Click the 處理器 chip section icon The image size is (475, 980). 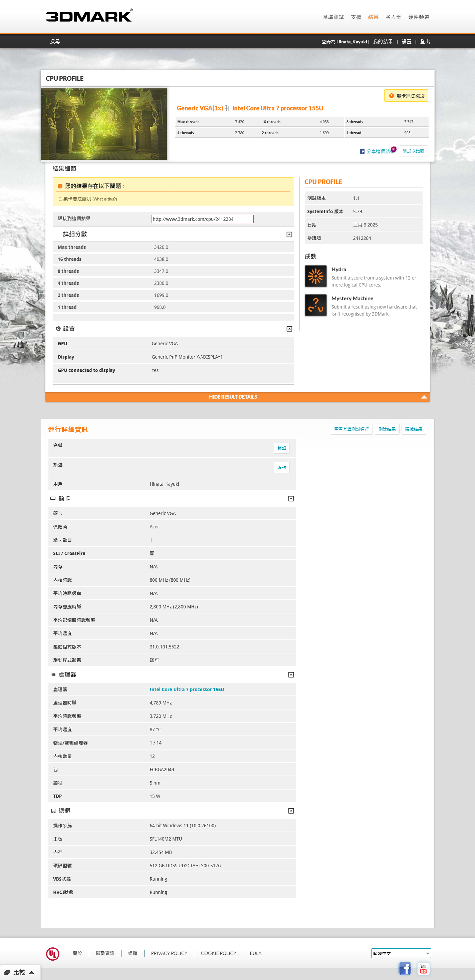coord(53,674)
